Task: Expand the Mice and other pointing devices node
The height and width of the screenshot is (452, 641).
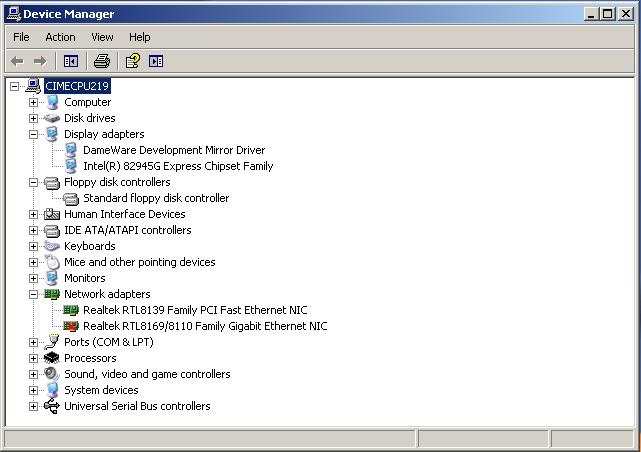Action: pyautogui.click(x=34, y=262)
